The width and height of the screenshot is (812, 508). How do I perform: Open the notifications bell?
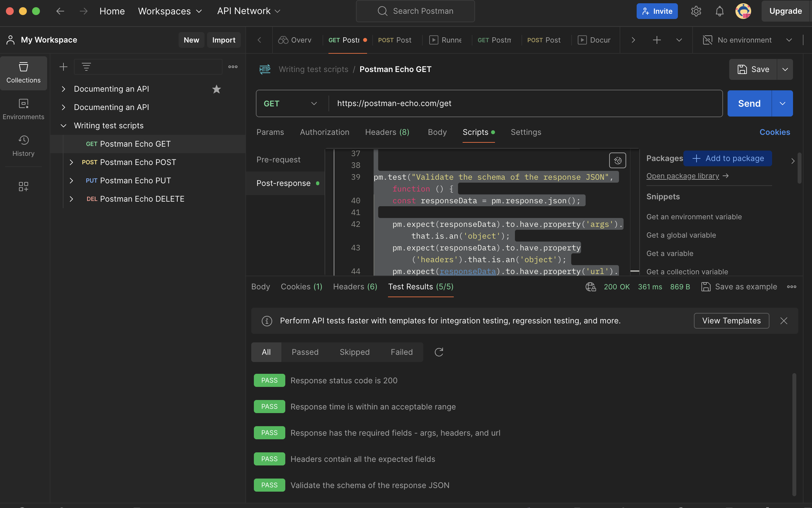pyautogui.click(x=719, y=11)
